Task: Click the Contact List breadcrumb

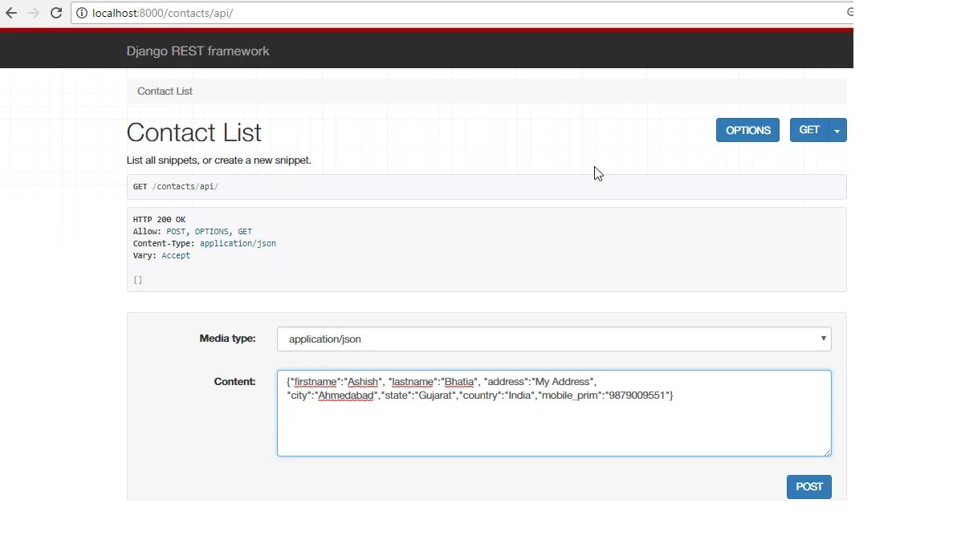Action: (x=165, y=91)
